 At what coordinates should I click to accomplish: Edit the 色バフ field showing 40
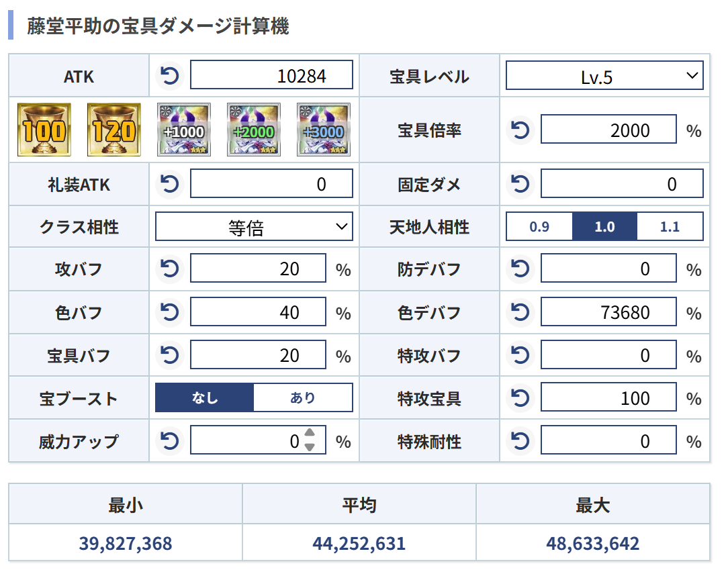(x=258, y=312)
